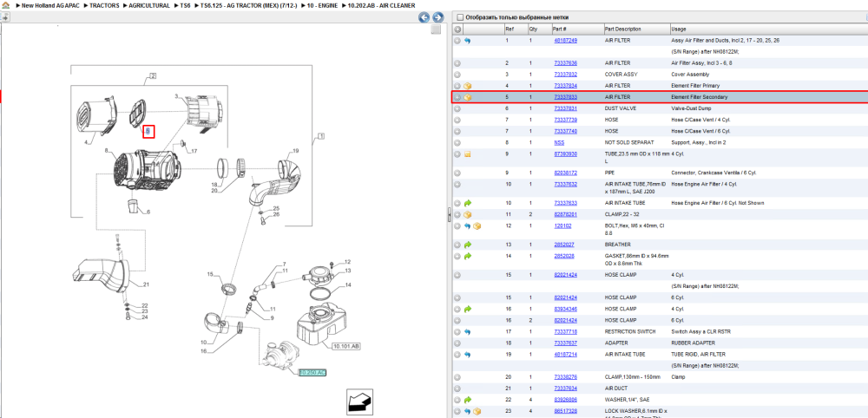This screenshot has width=868, height=418.
Task: Toggle 'Отобразить только выбранные метки' checkbox
Action: [459, 17]
